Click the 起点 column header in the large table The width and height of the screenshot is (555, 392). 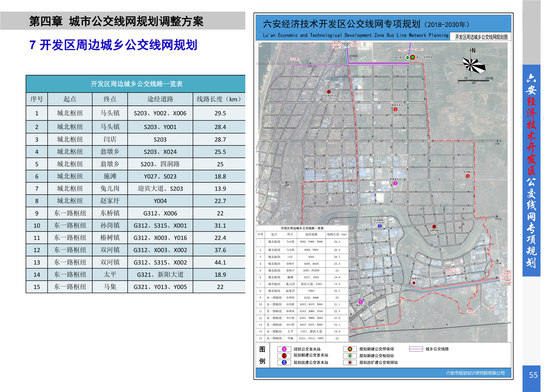point(70,99)
